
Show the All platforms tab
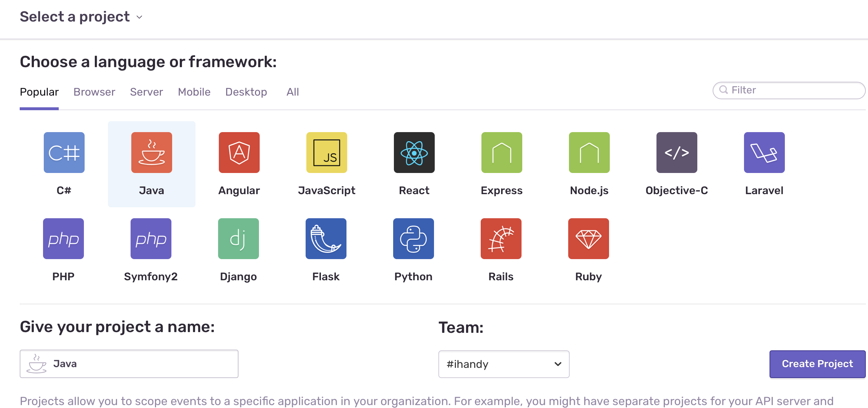[x=292, y=92]
